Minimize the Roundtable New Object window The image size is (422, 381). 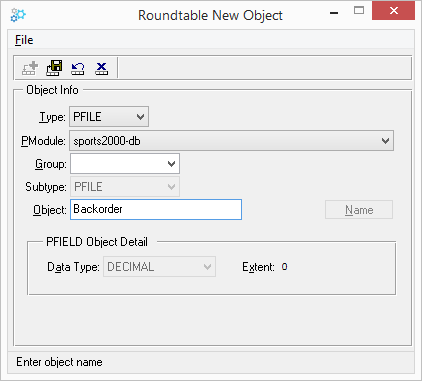(334, 13)
